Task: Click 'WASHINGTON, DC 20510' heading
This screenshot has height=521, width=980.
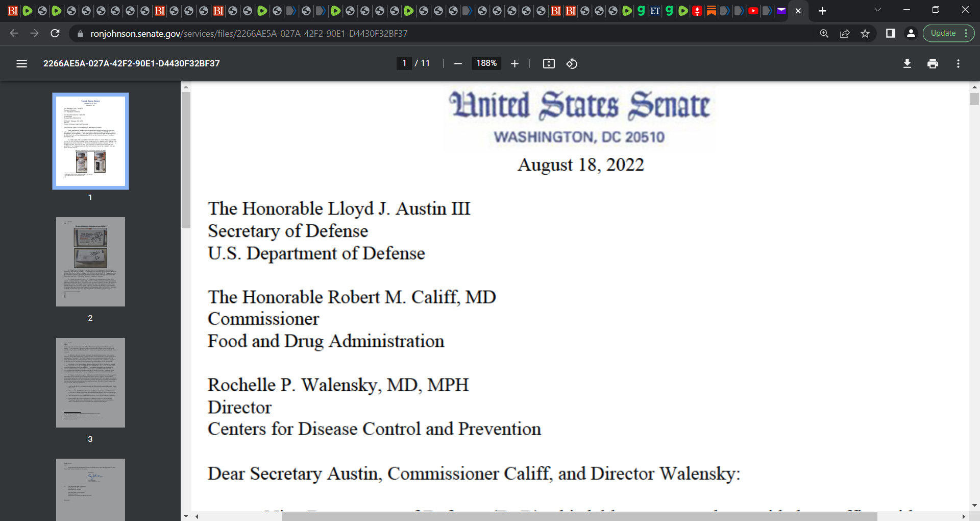Action: click(579, 137)
